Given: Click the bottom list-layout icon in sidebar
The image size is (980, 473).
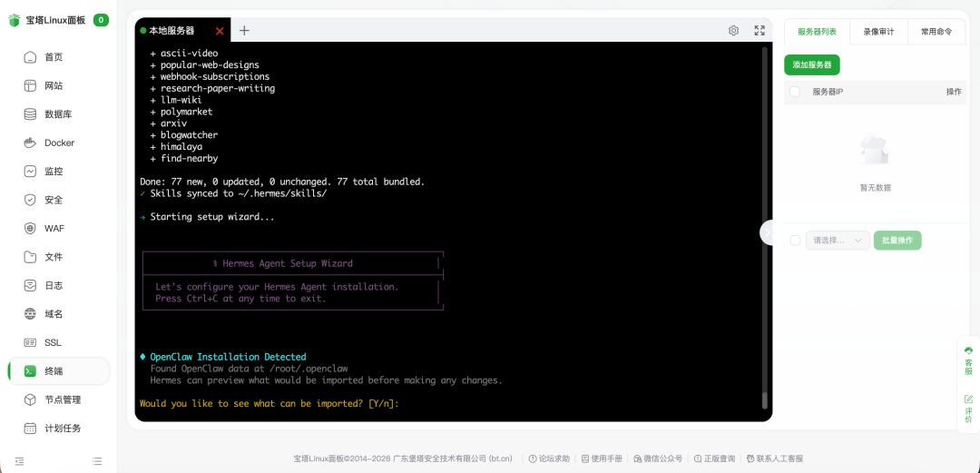Looking at the screenshot, I should [x=97, y=461].
